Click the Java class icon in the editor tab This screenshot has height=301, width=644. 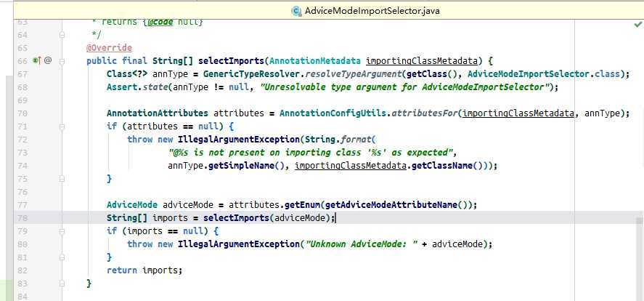[296, 11]
